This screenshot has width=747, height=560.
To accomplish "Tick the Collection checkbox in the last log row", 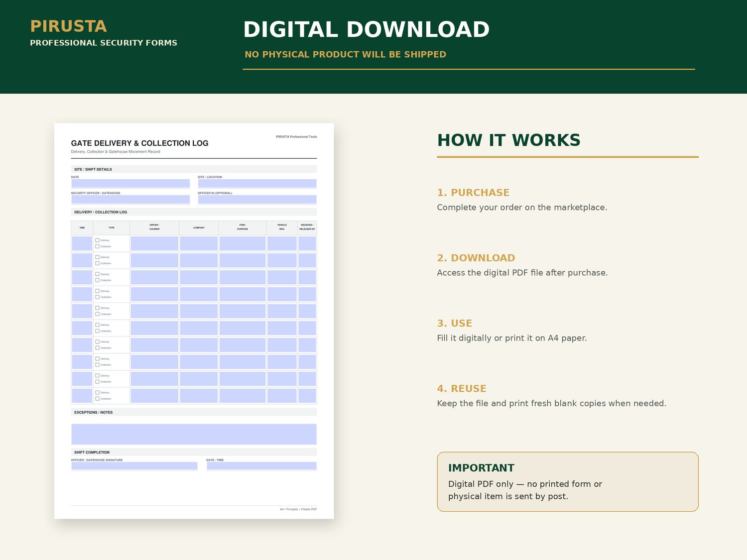I will [98, 399].
